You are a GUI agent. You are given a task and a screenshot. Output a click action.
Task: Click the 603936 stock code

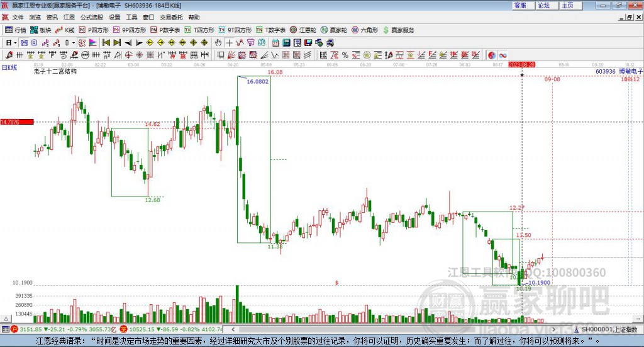click(606, 72)
